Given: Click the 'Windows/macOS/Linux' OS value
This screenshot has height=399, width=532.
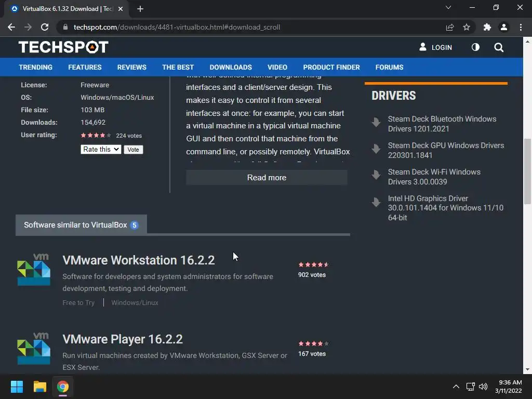Looking at the screenshot, I should 117,97.
